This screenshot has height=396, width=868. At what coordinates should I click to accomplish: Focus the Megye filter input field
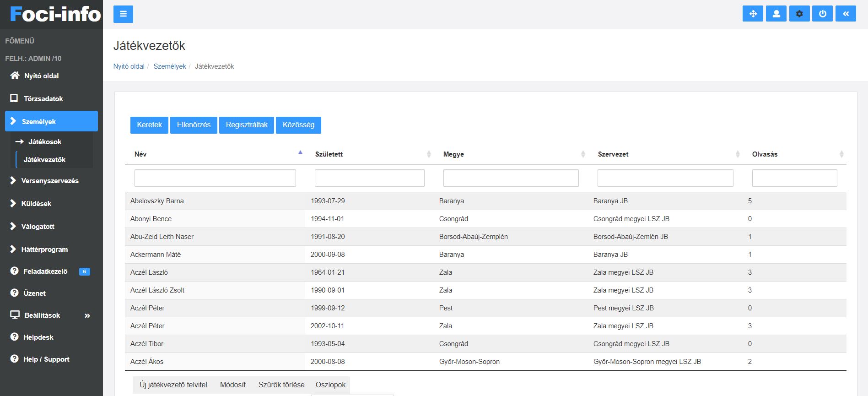coord(511,178)
